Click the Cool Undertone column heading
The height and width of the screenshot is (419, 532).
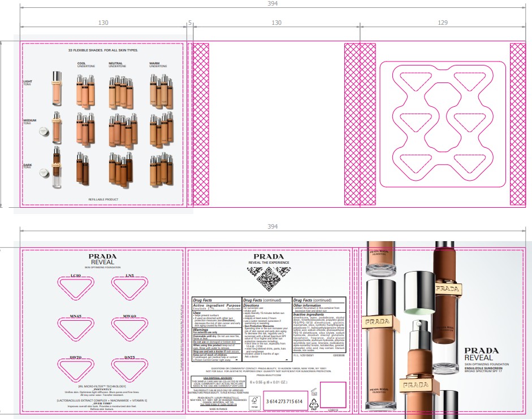[x=85, y=64]
